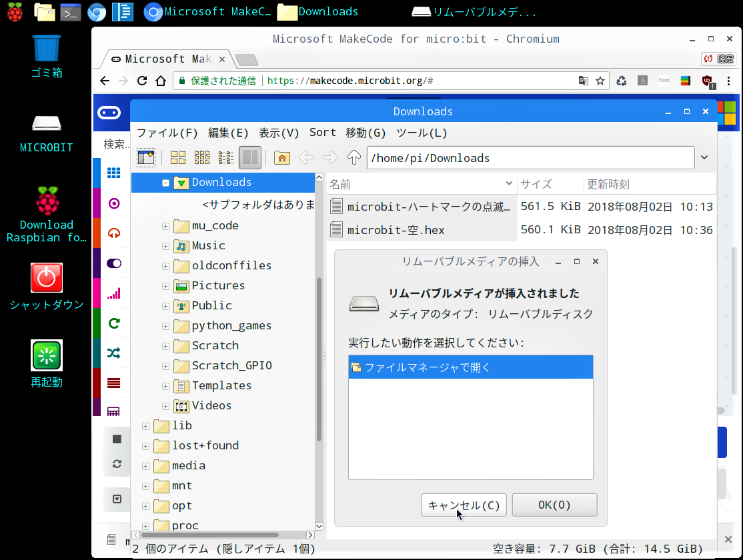Click the micro:bit logo in MakeCode
The image size is (743, 560).
[109, 113]
